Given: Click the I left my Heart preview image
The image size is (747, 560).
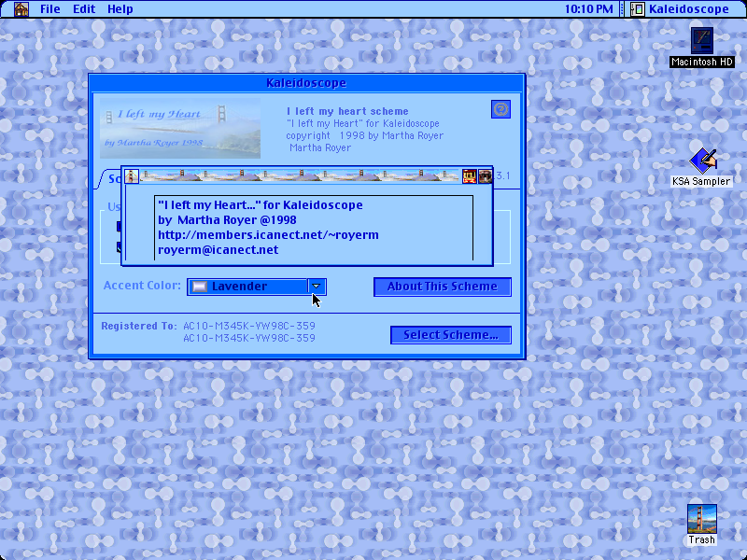Looking at the screenshot, I should pos(180,128).
